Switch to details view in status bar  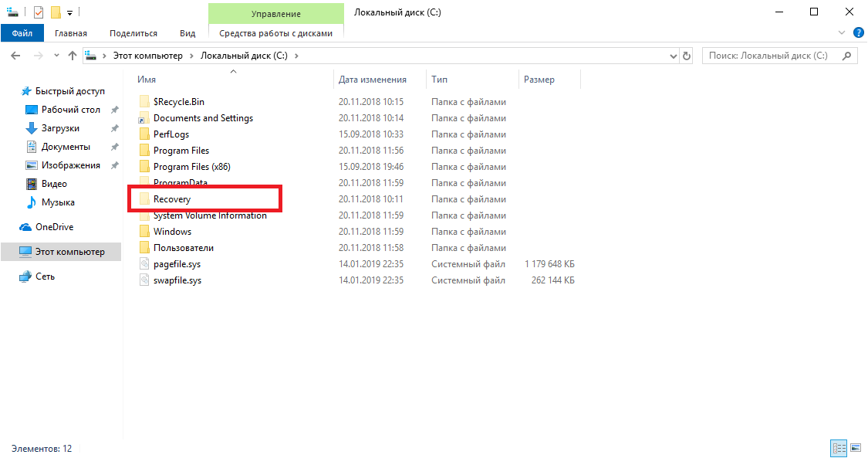click(839, 448)
